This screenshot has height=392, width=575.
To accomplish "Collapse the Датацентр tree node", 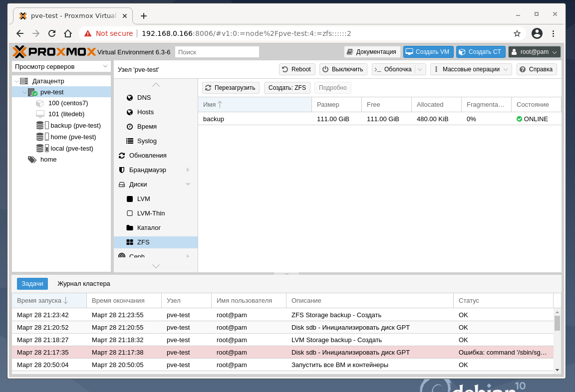I will coord(16,81).
